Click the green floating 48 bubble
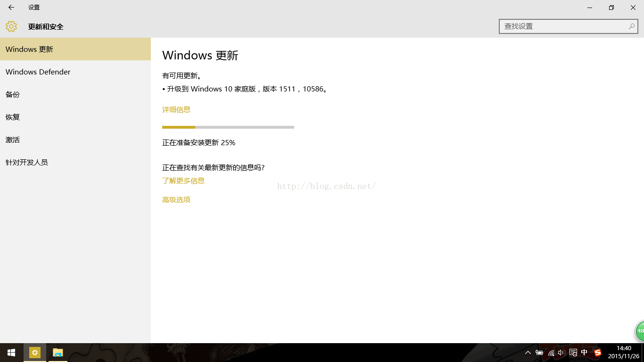 pos(640,331)
